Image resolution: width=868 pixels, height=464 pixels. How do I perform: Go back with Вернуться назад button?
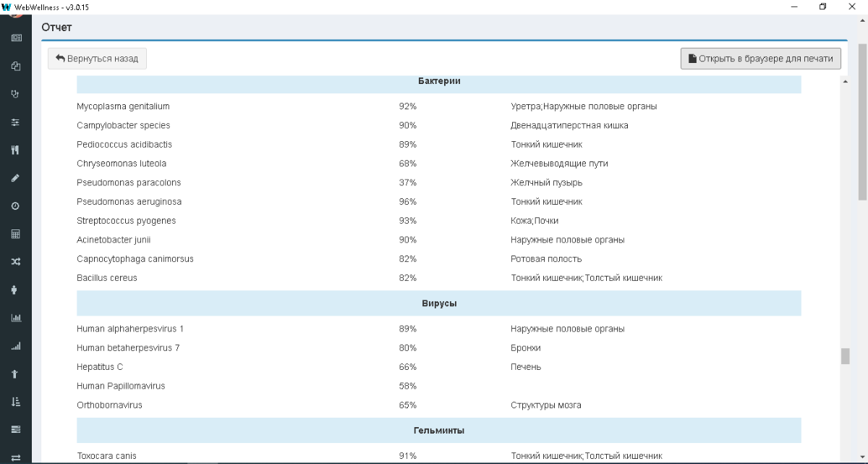(x=97, y=59)
